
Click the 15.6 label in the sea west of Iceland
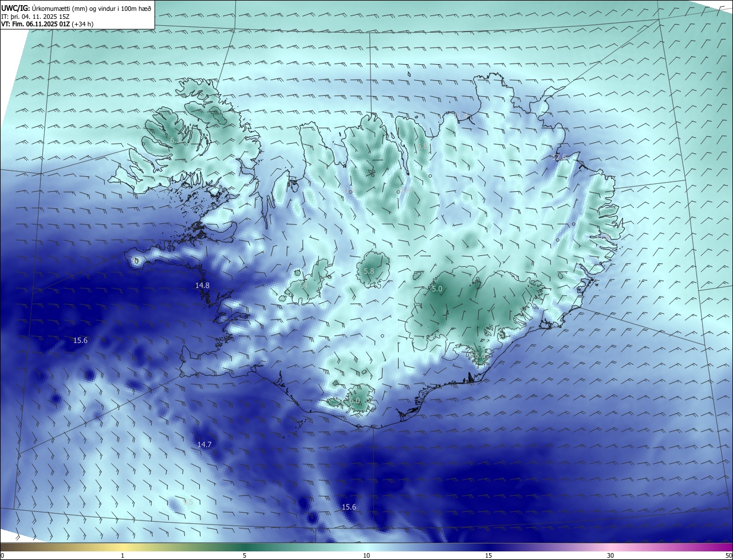pos(80,340)
